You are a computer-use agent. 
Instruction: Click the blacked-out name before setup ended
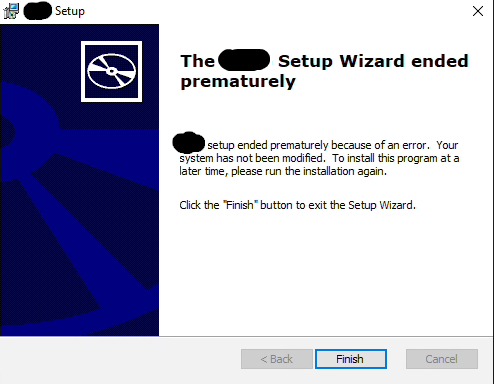[x=189, y=143]
